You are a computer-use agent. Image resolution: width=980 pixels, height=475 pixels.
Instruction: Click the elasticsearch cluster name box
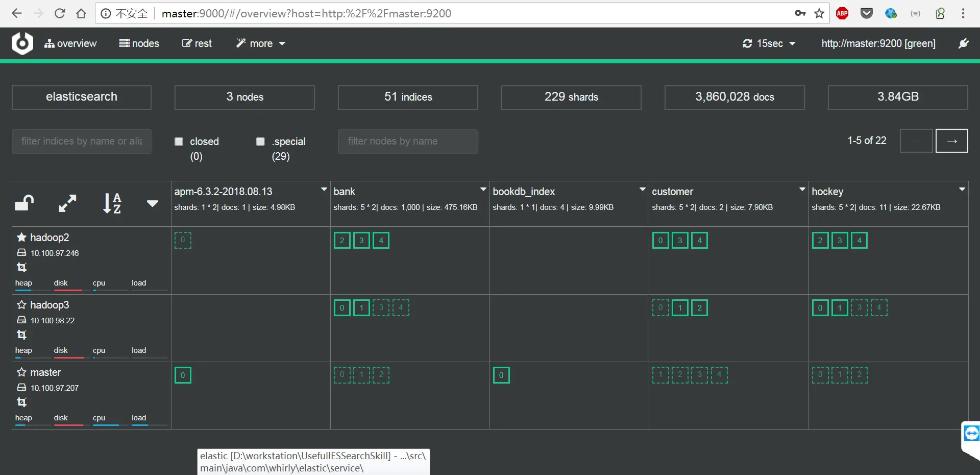click(82, 97)
